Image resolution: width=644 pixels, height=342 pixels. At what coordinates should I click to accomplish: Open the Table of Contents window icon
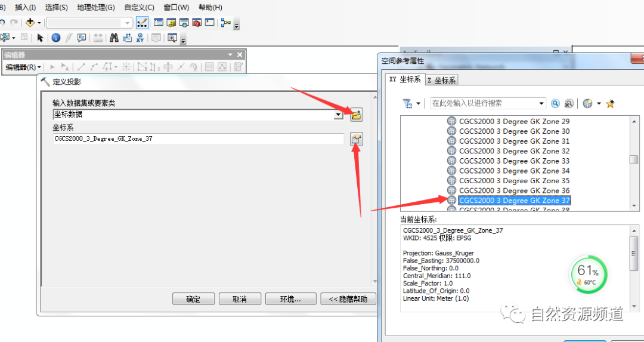159,22
